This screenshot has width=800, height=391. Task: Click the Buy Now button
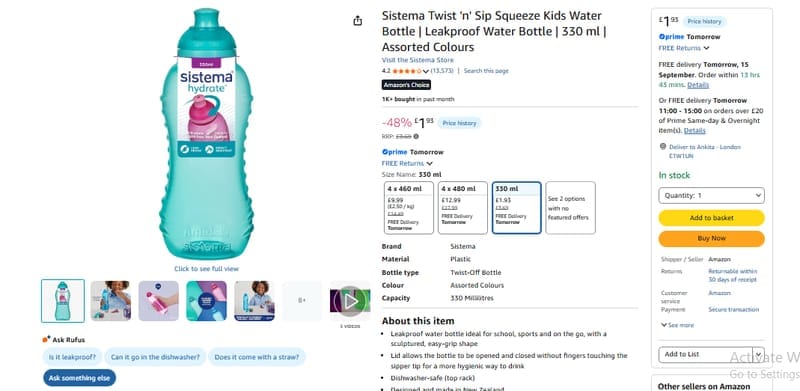(x=711, y=238)
